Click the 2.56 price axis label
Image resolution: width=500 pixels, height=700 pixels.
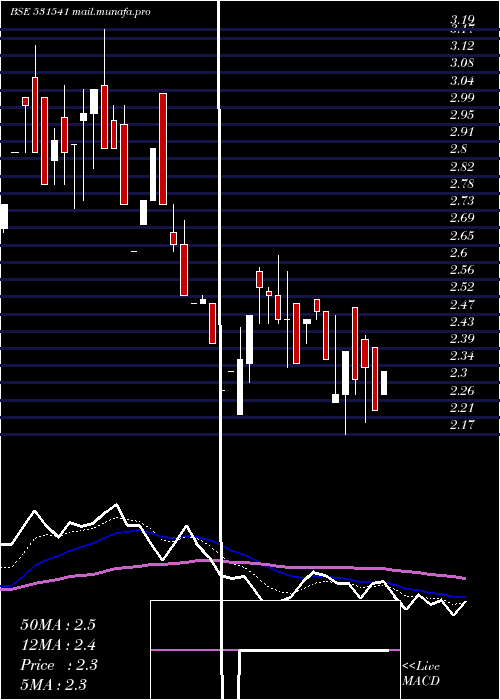462,270
